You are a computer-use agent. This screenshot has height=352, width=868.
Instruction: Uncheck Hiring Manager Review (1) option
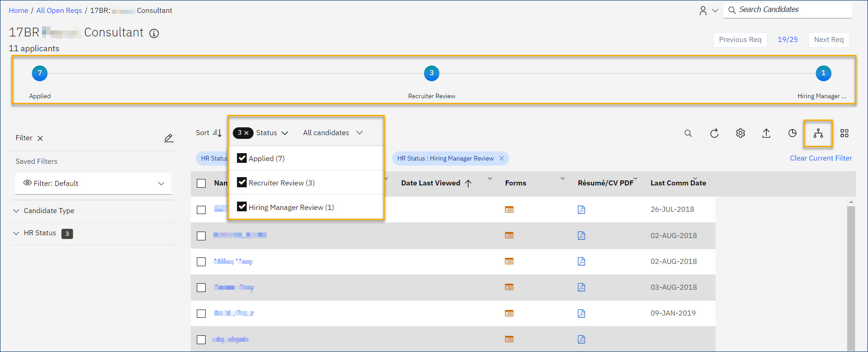pos(242,207)
